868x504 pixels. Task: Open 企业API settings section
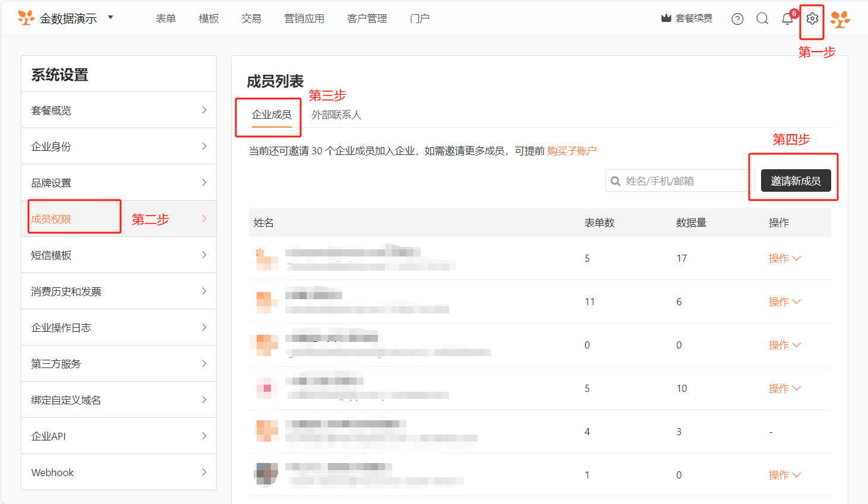click(119, 436)
